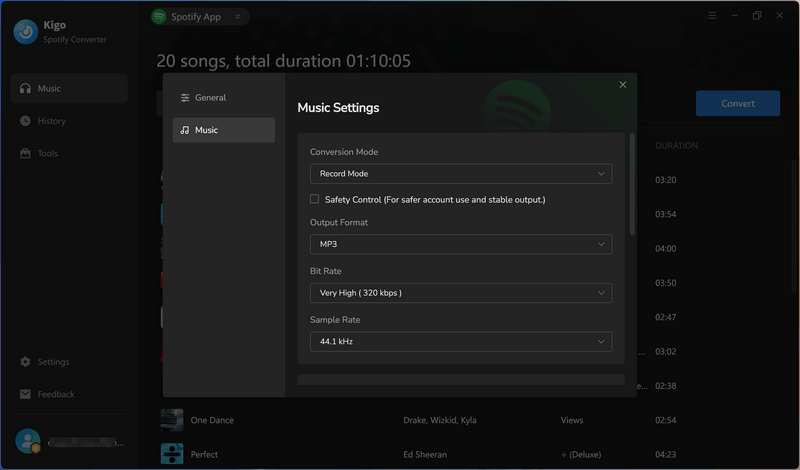
Task: Open the Tools section in sidebar
Action: point(69,153)
